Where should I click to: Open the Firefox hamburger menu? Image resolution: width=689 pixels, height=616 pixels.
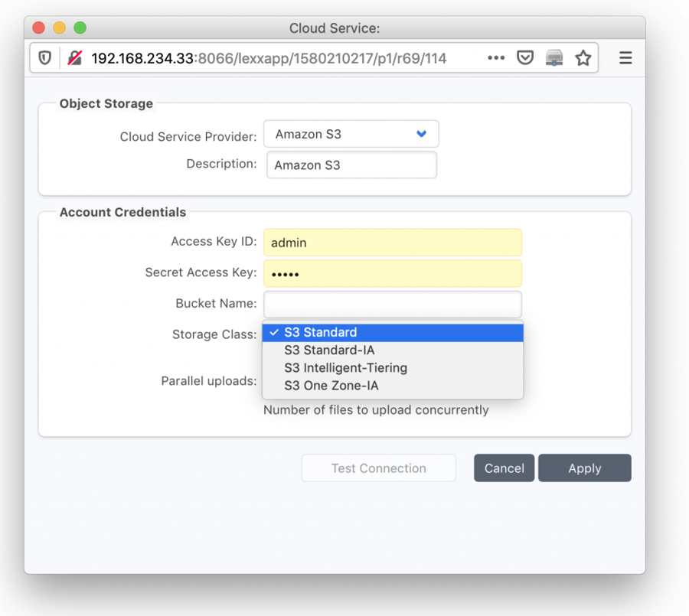coord(625,57)
